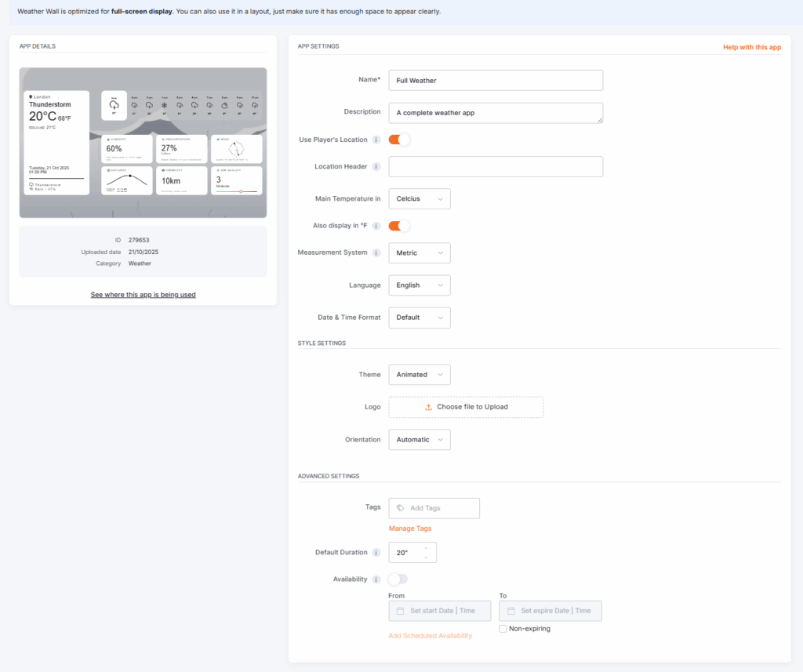Image resolution: width=803 pixels, height=672 pixels.
Task: Click the Description text field
Action: [495, 113]
